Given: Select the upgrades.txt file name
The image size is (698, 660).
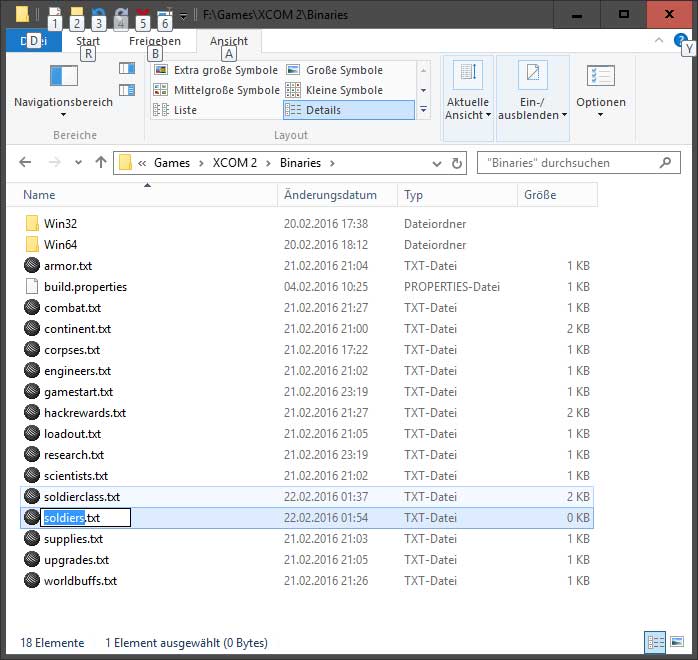Looking at the screenshot, I should (x=76, y=560).
